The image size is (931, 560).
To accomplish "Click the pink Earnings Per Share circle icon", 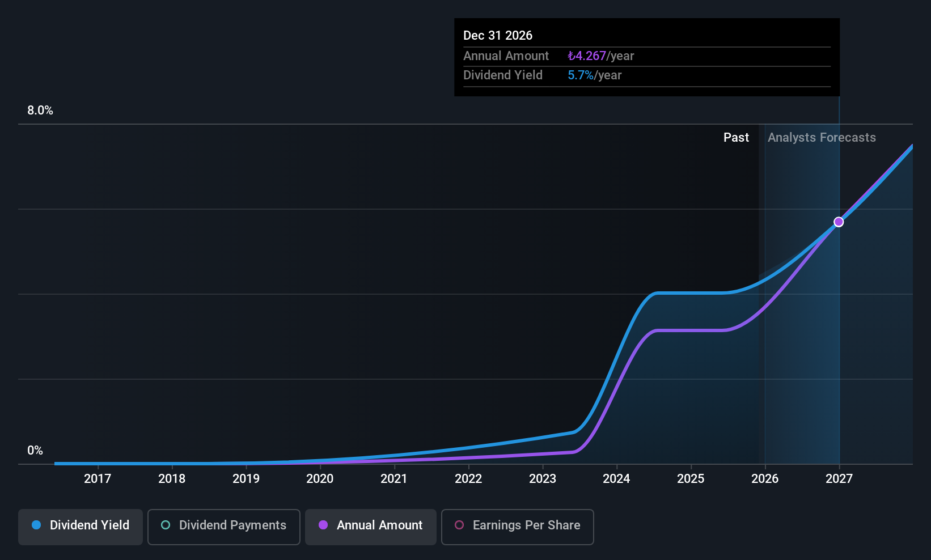I will tap(460, 525).
